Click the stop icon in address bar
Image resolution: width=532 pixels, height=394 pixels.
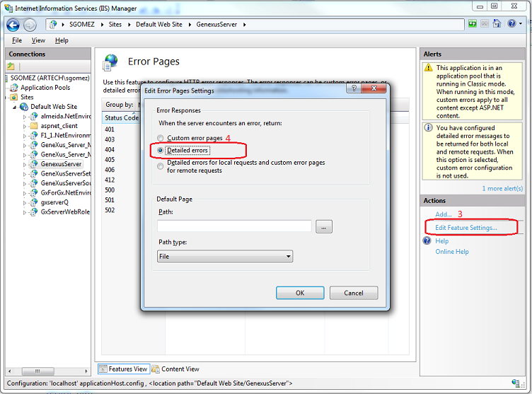click(485, 24)
